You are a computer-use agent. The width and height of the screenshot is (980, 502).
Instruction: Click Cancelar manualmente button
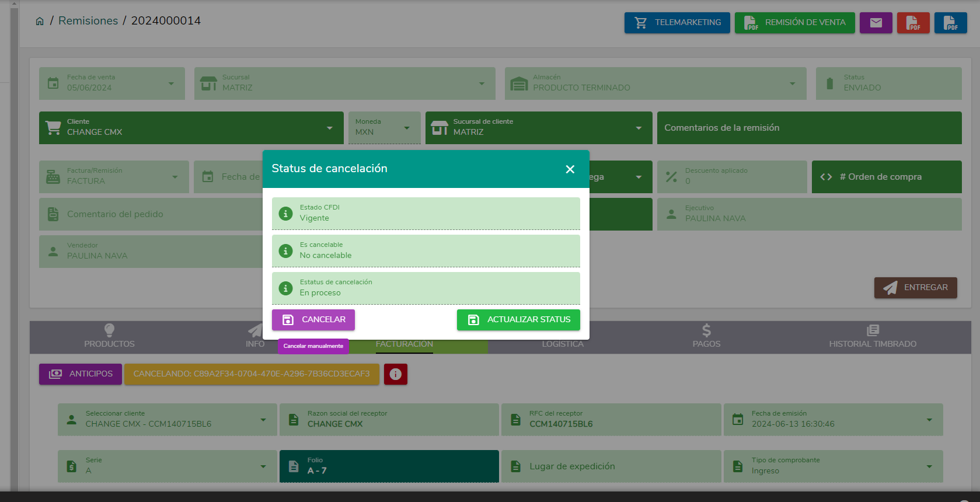[313, 346]
